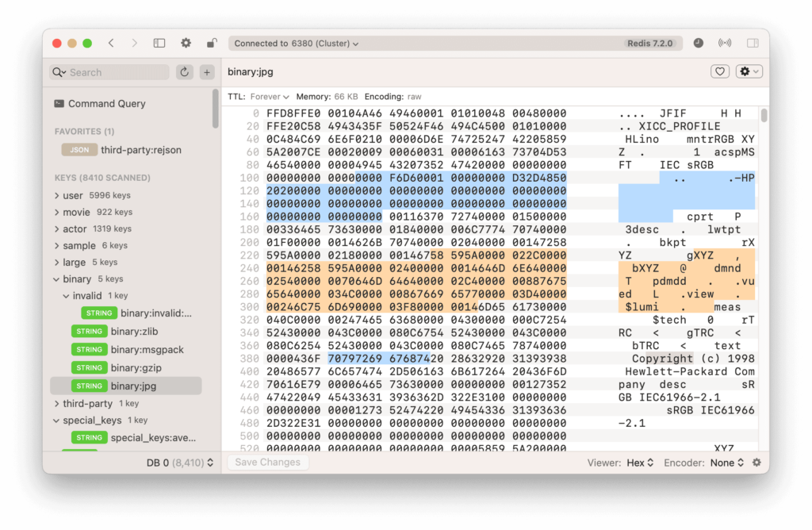The image size is (812, 530).
Task: Navigate back with the left arrow
Action: point(112,44)
